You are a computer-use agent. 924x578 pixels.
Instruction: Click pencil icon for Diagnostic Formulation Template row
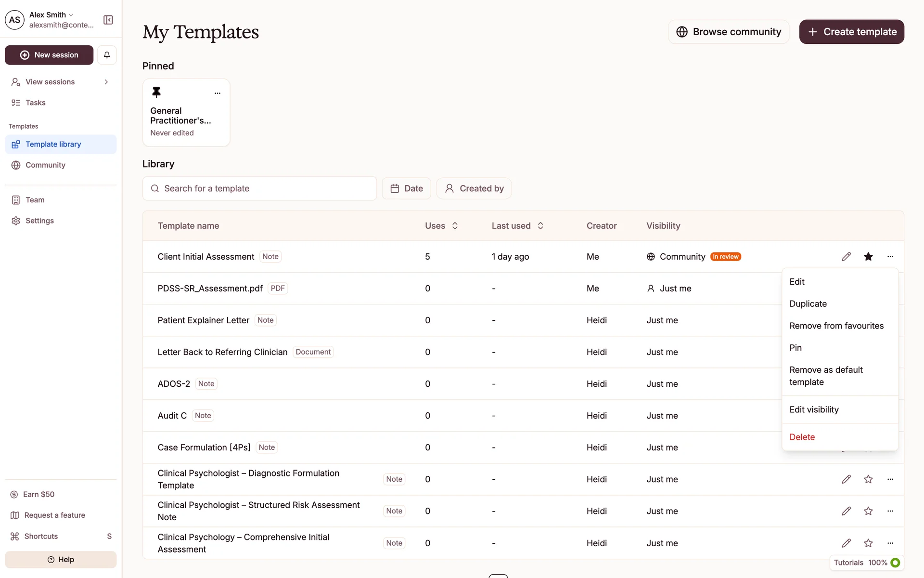click(846, 479)
